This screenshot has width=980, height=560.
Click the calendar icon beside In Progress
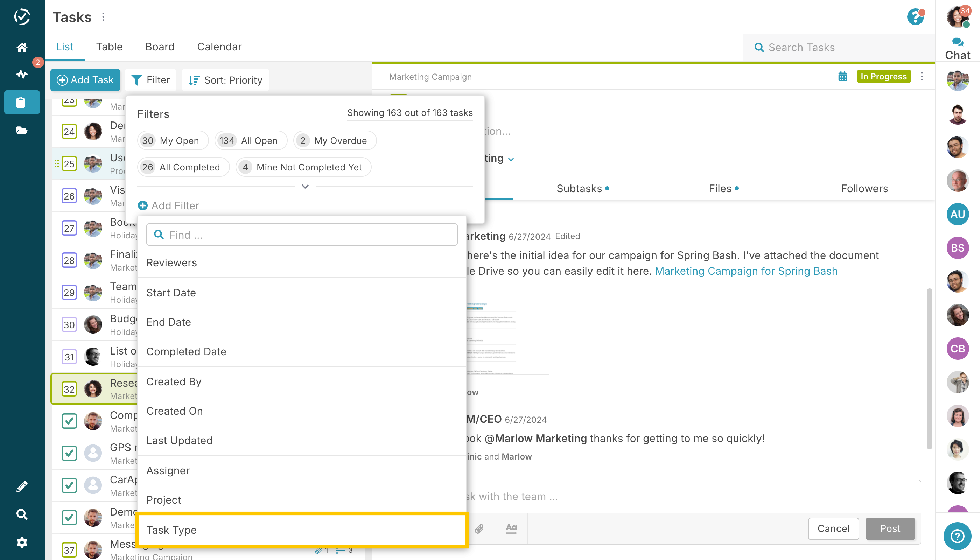(842, 77)
